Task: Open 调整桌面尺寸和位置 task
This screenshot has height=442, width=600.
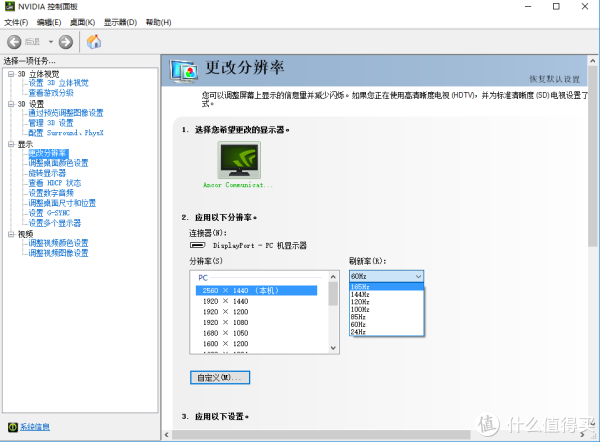Action: pos(62,203)
